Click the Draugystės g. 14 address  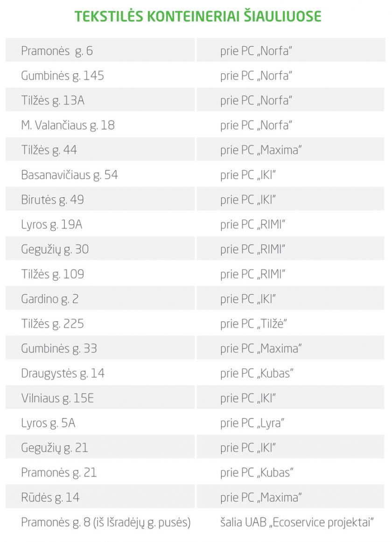pyautogui.click(x=63, y=373)
